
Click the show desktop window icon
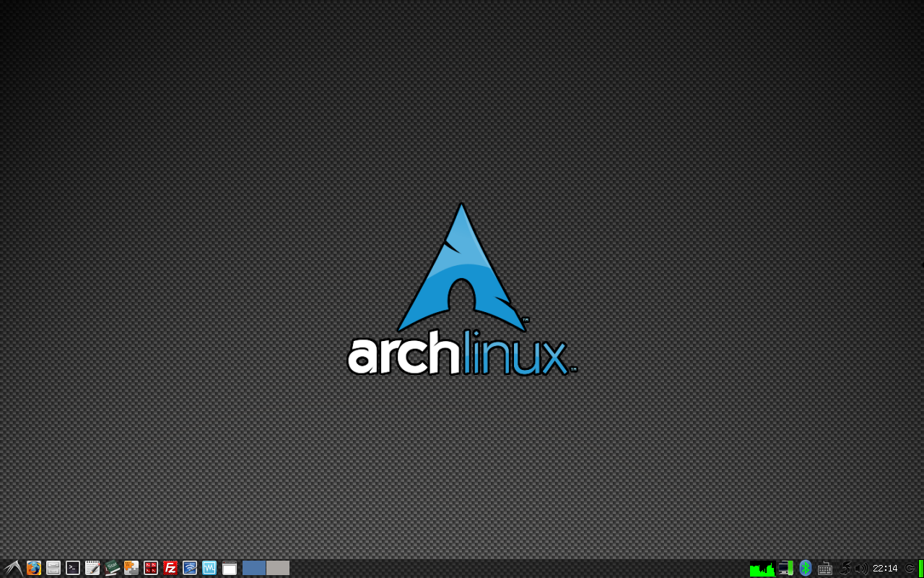tap(230, 568)
